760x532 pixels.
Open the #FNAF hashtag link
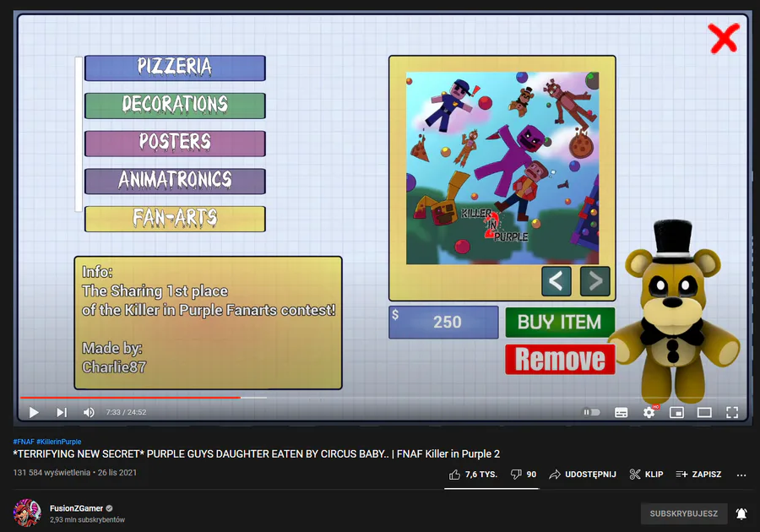pyautogui.click(x=24, y=442)
